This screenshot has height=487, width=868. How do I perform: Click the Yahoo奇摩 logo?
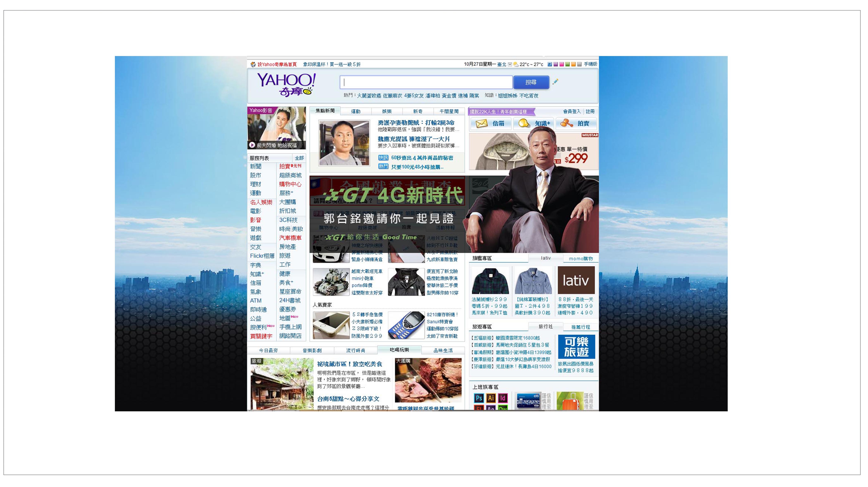tap(286, 84)
